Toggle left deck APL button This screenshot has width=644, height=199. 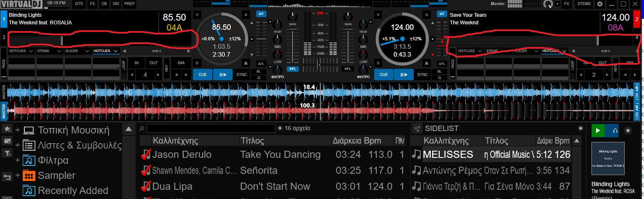coord(261,63)
